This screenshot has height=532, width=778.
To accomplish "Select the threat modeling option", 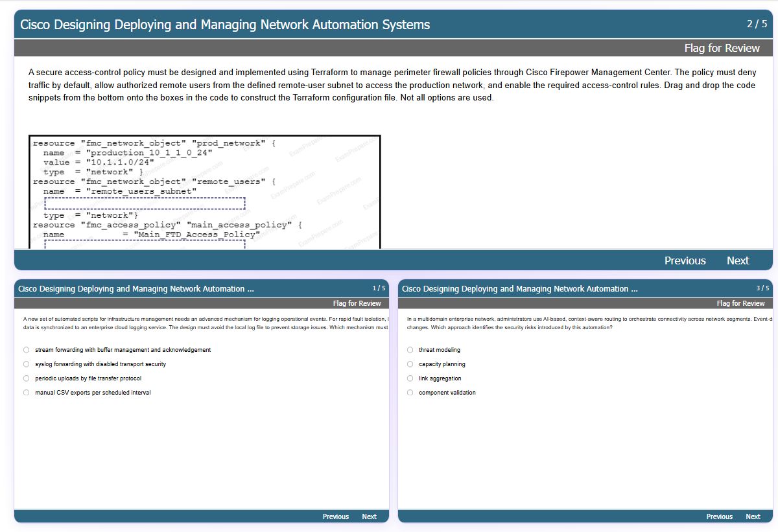I will [x=410, y=350].
